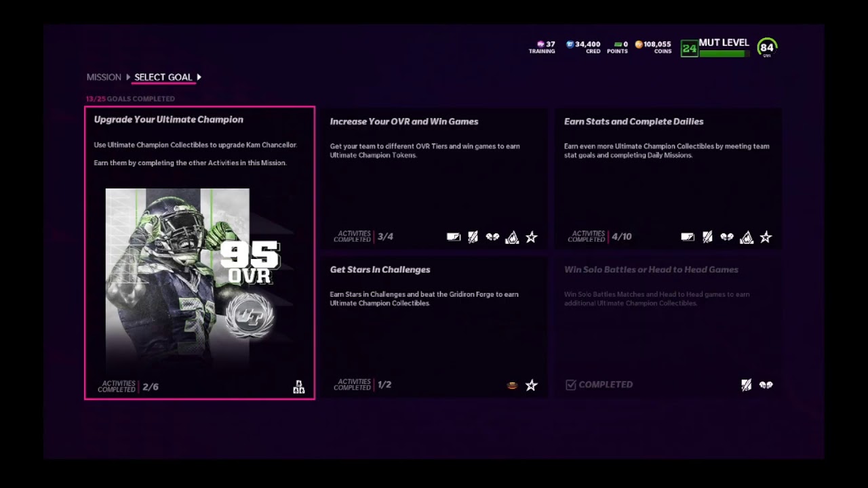Click Select Goal breadcrumb
The height and width of the screenshot is (488, 868).
[x=163, y=77]
